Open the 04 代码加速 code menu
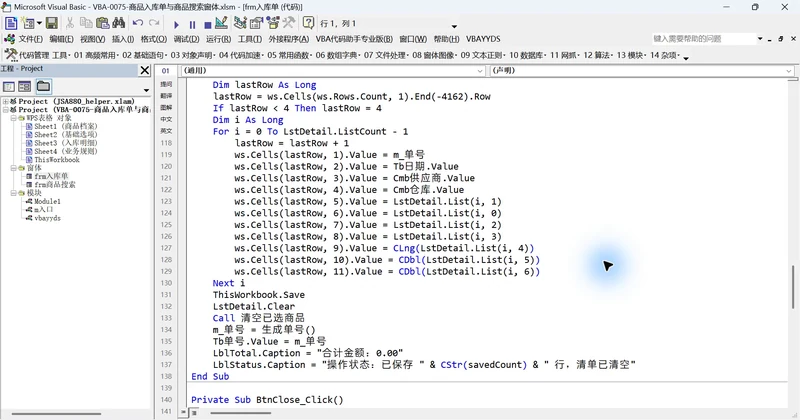The image size is (800, 420). [240, 55]
